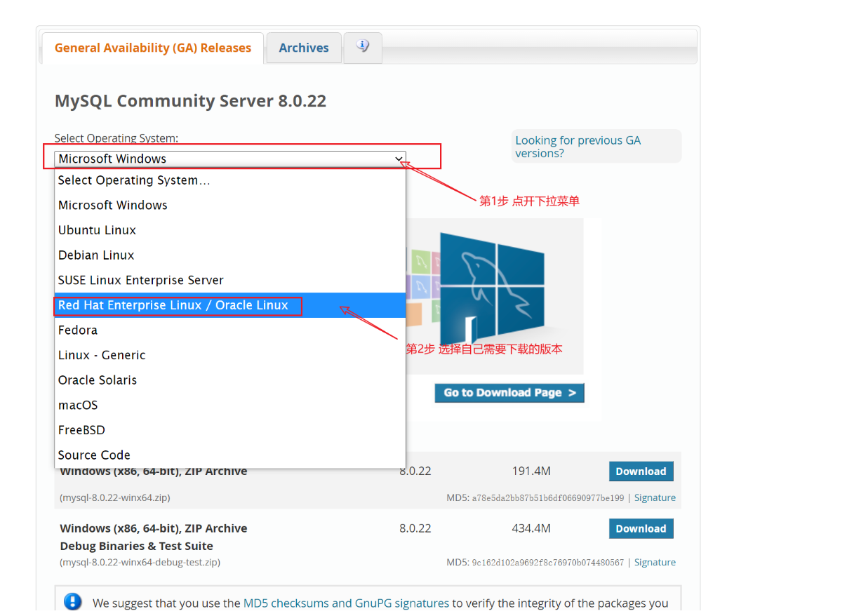Pick Oracle Solaris from the list
This screenshot has height=616, width=854.
pos(230,380)
